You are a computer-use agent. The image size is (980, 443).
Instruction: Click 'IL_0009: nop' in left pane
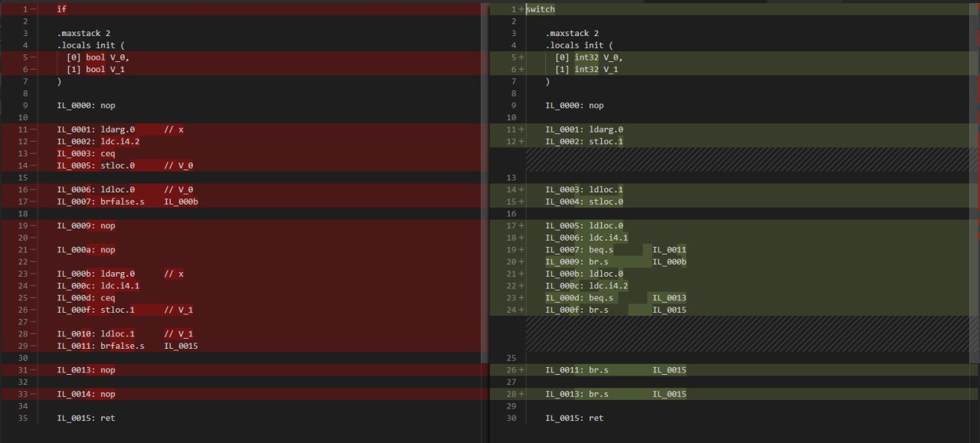coord(86,225)
